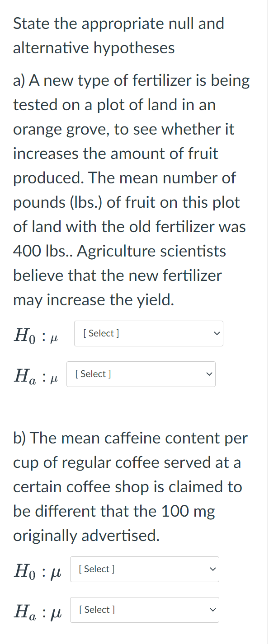
Task: Click the chevron on the first Hₐ dropdown
Action: point(208,374)
